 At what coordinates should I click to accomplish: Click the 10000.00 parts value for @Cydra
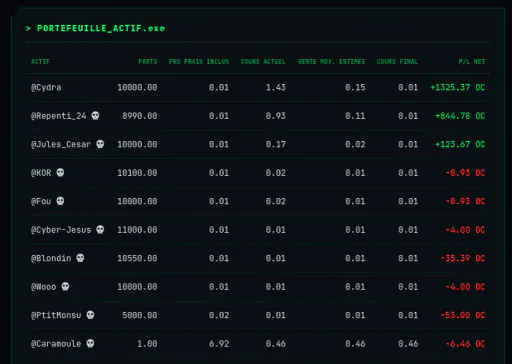point(137,88)
